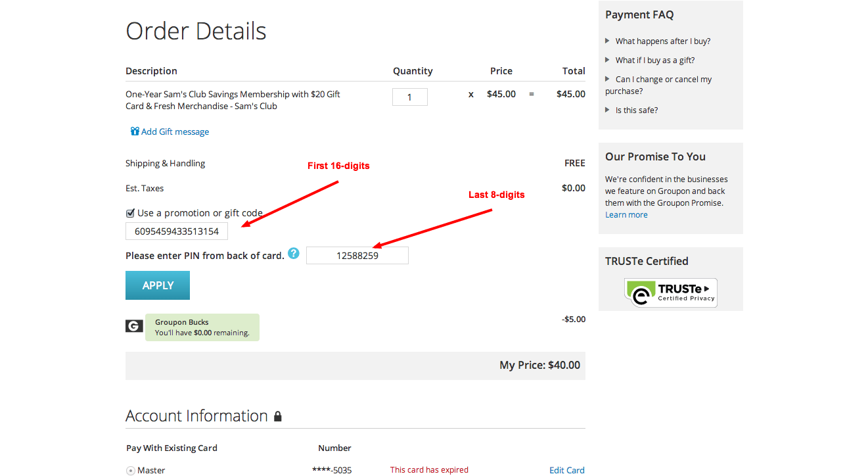
Task: Click the quantity input field
Action: click(x=409, y=96)
